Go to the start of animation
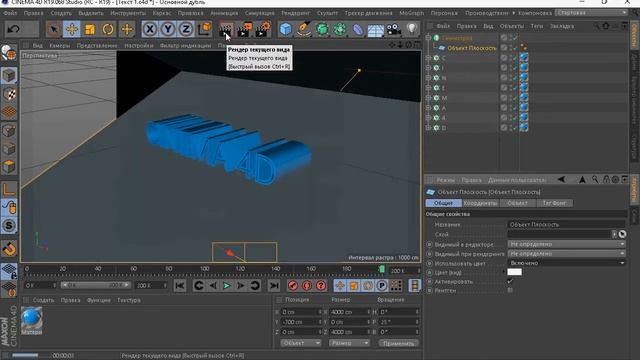The image size is (640, 360). pyautogui.click(x=180, y=286)
